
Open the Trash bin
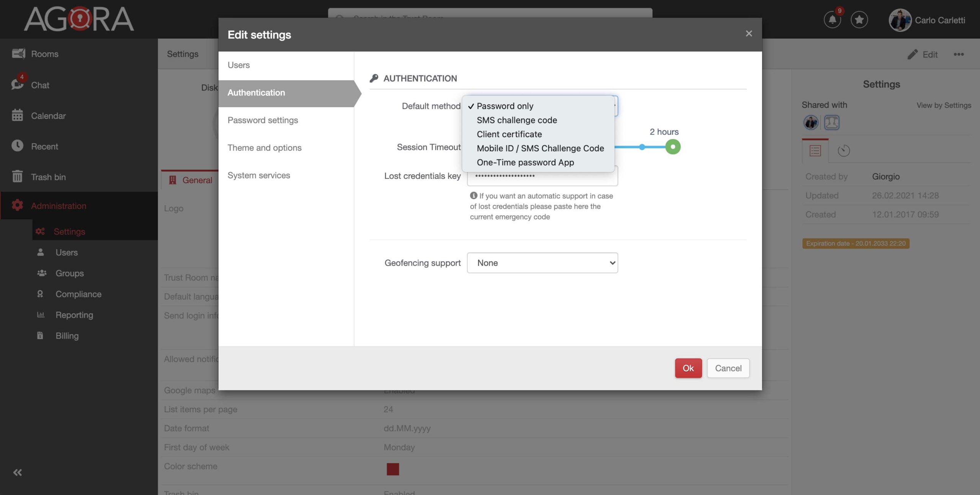coord(47,177)
